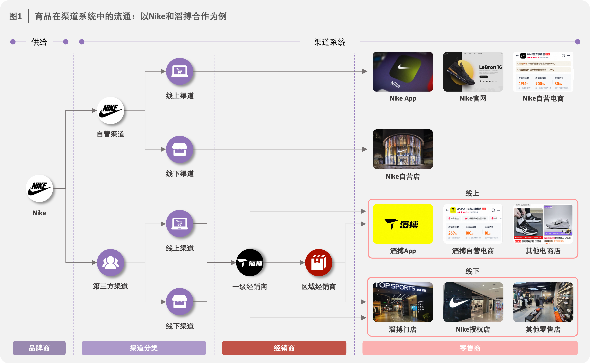The height and width of the screenshot is (364, 590).
Task: Click the Nike授权店 caption
Action: [x=473, y=329]
